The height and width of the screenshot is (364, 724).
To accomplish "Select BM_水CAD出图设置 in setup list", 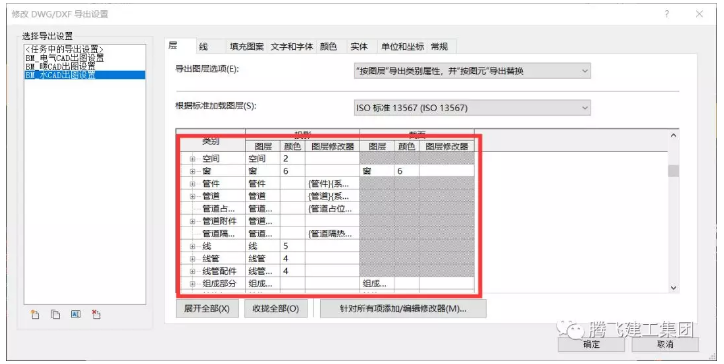I will [84, 74].
